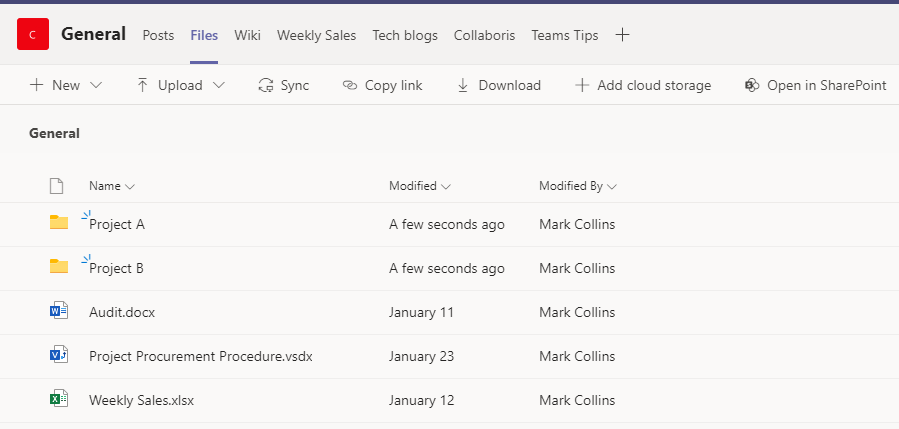Click the file type column header icon

tap(56, 186)
